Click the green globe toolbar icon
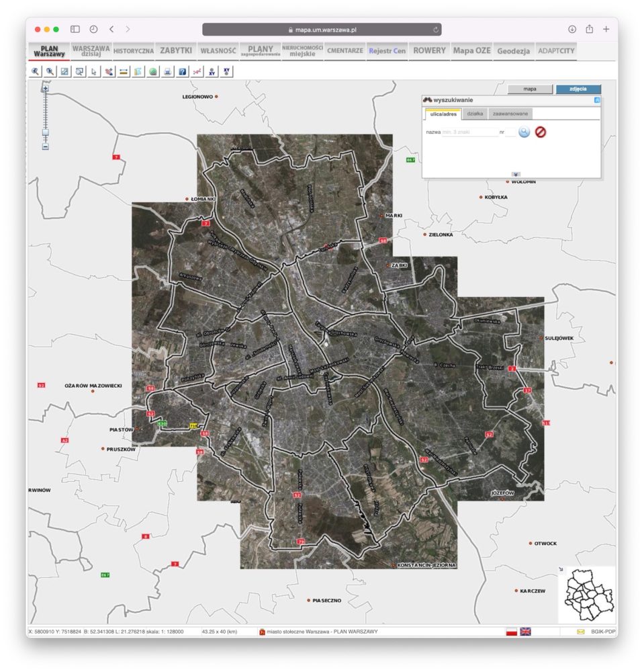This screenshot has width=644, height=672. pyautogui.click(x=153, y=72)
